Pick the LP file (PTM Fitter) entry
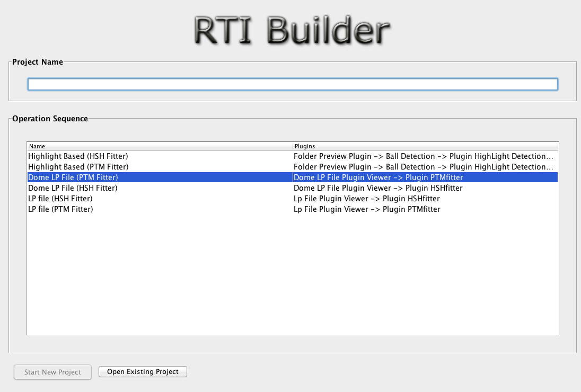This screenshot has height=392, width=581. [60, 209]
